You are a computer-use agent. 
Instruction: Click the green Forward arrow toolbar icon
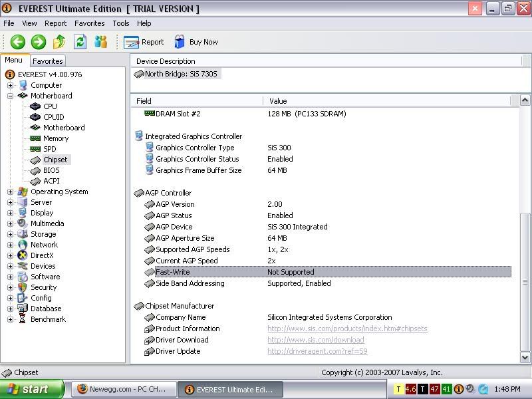click(39, 42)
